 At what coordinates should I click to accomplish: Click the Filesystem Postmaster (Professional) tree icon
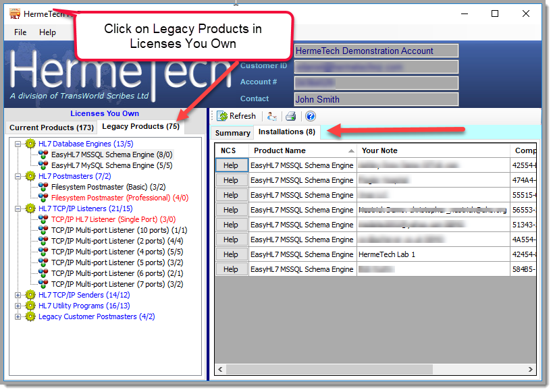coord(43,198)
